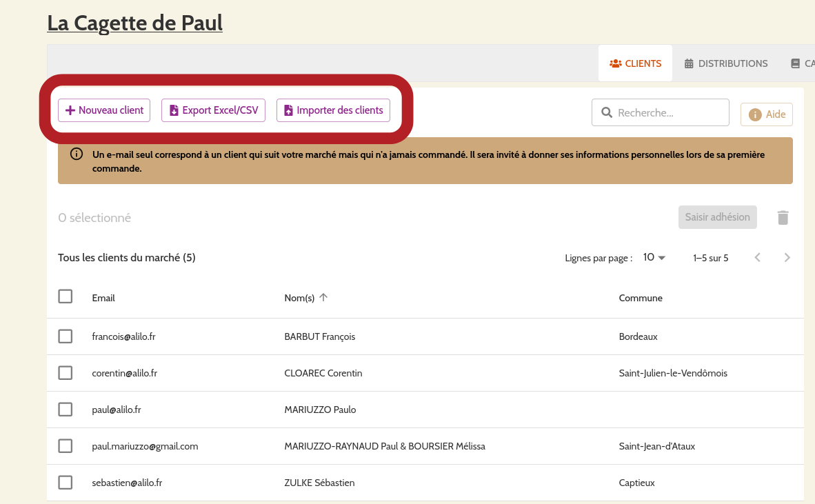Toggle the select-all clients checkbox
This screenshot has width=815, height=504.
pyautogui.click(x=66, y=296)
